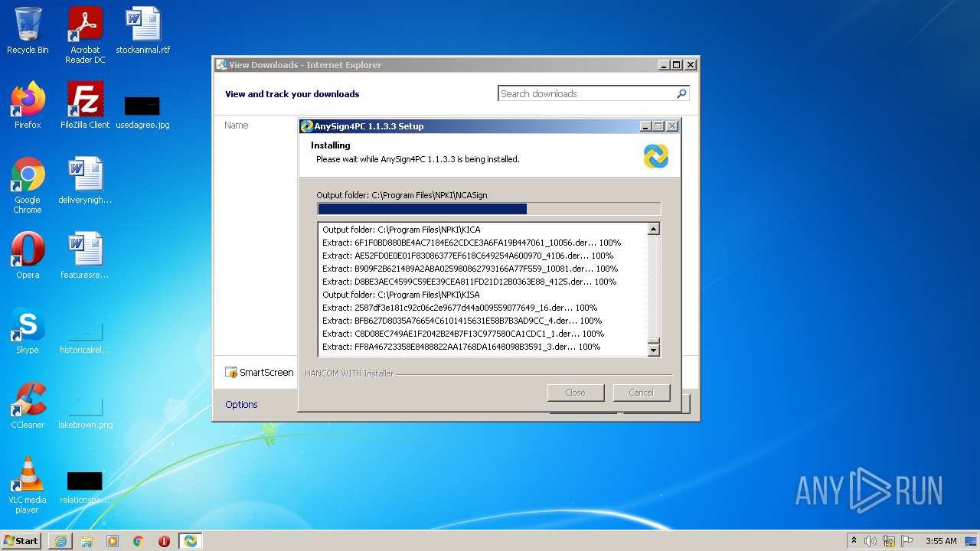980x551 pixels.
Task: Click the AnySign4PC title bar icon
Action: point(307,126)
